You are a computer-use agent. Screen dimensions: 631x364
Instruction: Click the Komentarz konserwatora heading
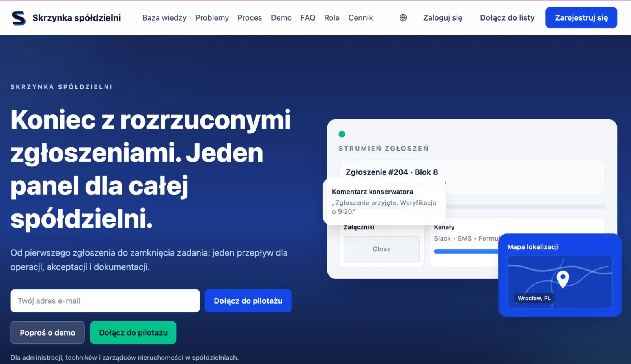coord(372,192)
